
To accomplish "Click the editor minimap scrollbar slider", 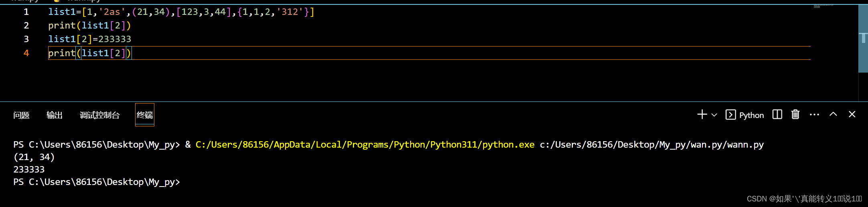I will pyautogui.click(x=863, y=39).
